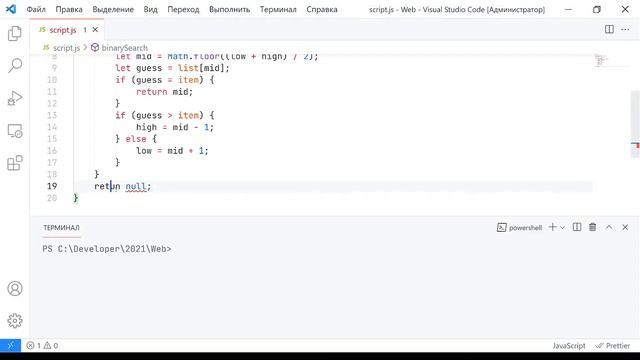The image size is (640, 360).
Task: Switch to the ТЕРМИНАЛ panel tab
Action: tap(62, 228)
